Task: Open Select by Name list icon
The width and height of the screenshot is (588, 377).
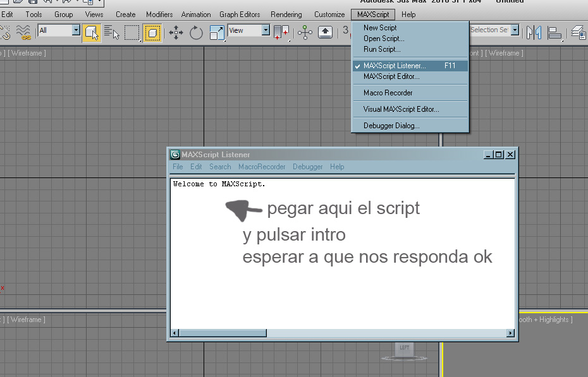Action: [x=111, y=33]
